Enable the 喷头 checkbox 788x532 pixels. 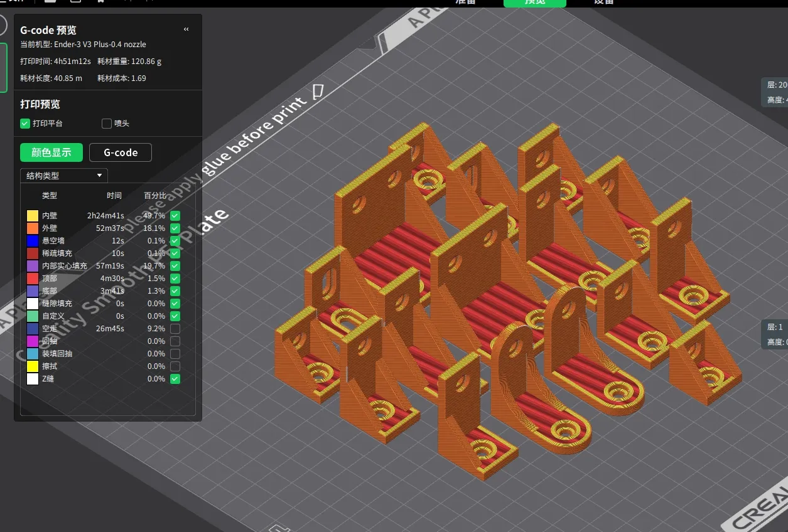107,124
